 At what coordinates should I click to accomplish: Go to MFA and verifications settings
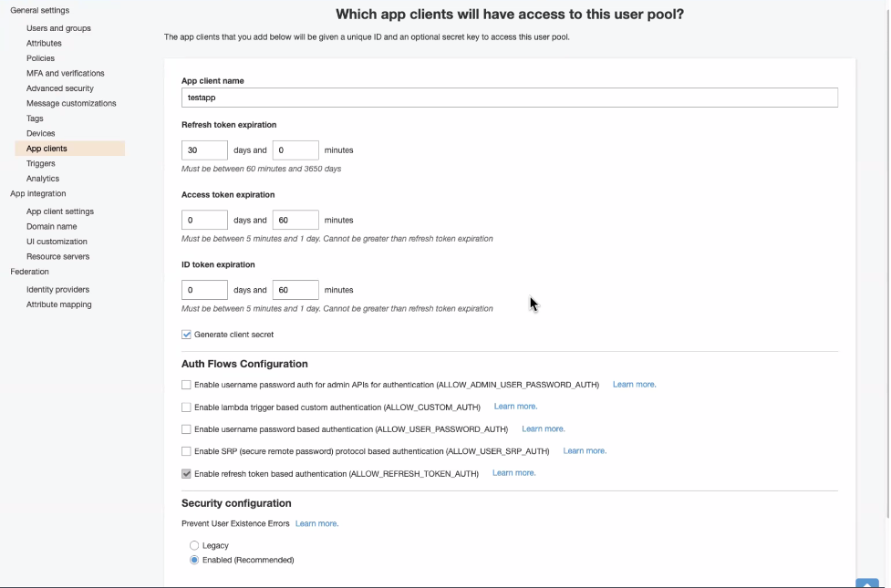pos(65,73)
